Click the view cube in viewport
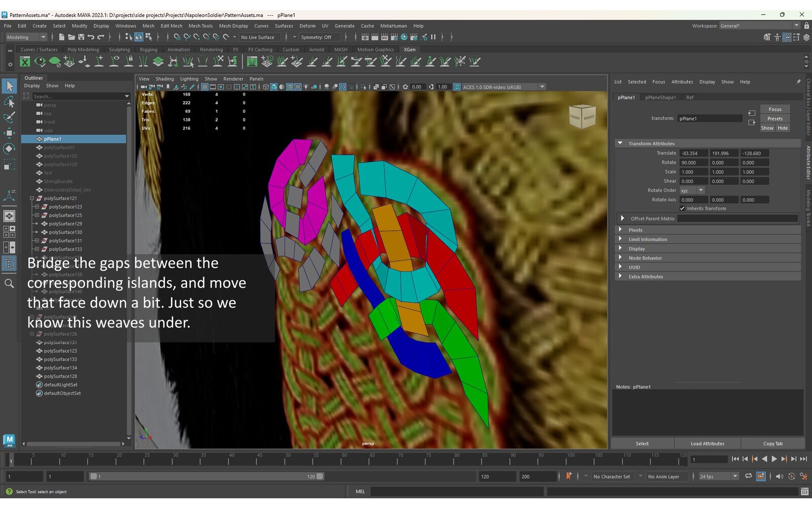Screen dimensions: 812x508 tap(582, 116)
